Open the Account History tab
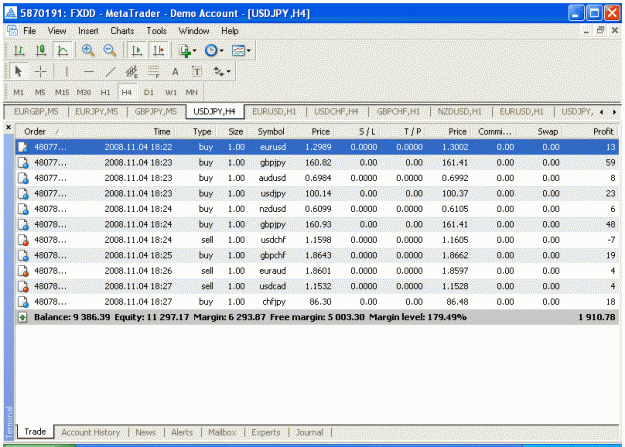625x447 pixels. click(90, 432)
